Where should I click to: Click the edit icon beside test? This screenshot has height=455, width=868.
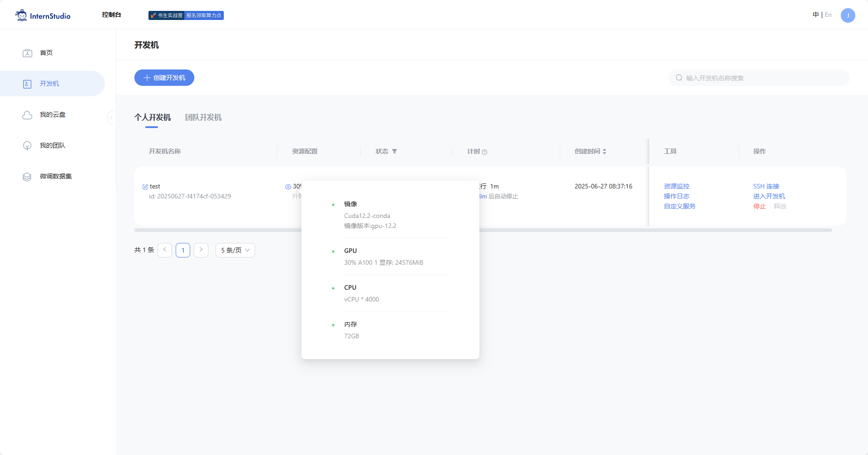coord(145,187)
